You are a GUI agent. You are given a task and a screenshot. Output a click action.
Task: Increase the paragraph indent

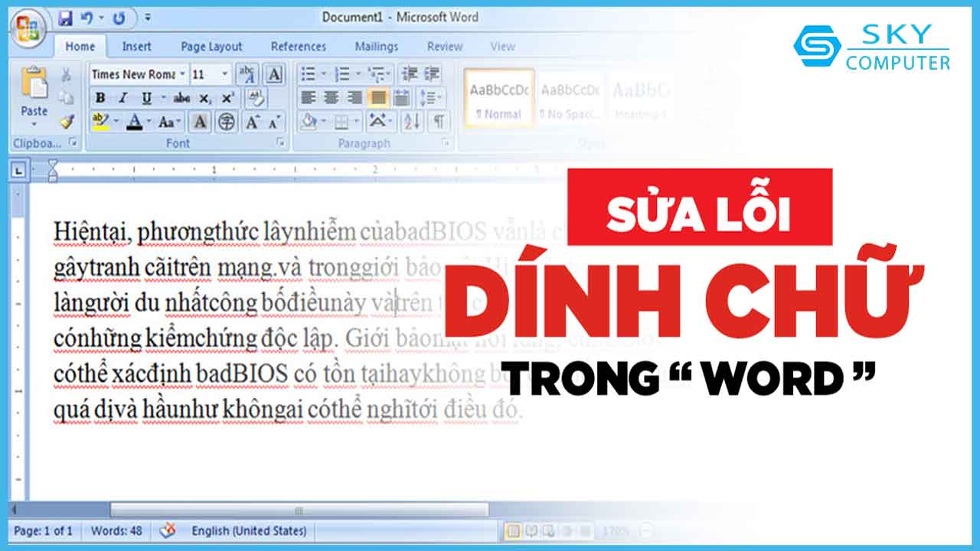(x=433, y=74)
